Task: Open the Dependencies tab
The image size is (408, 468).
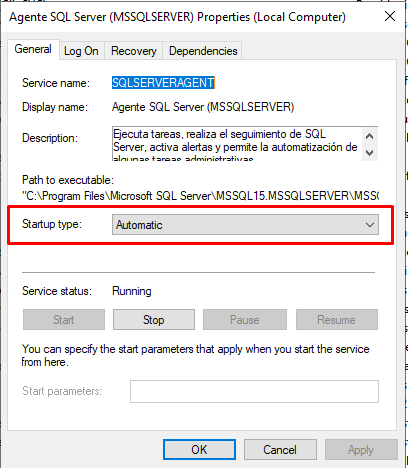Action: click(203, 51)
